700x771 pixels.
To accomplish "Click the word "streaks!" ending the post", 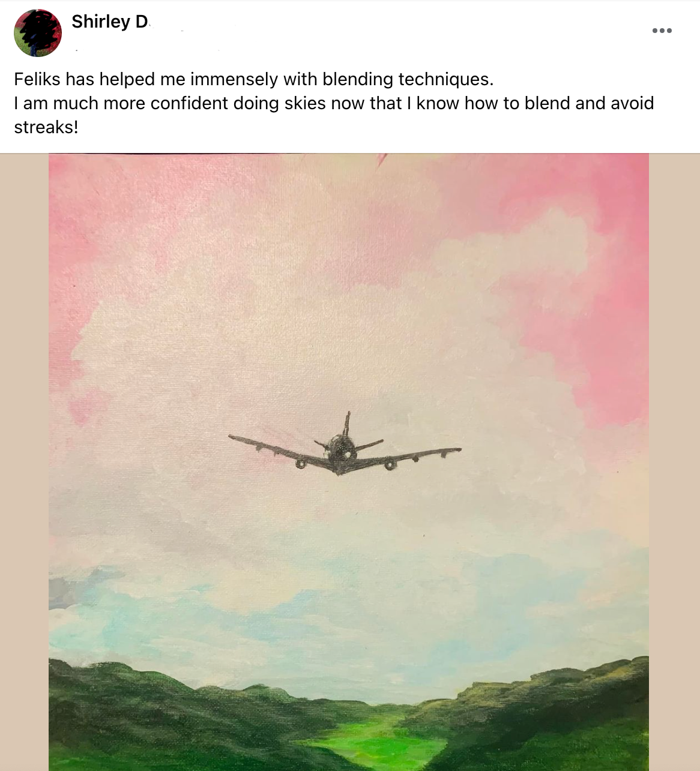I will [46, 127].
